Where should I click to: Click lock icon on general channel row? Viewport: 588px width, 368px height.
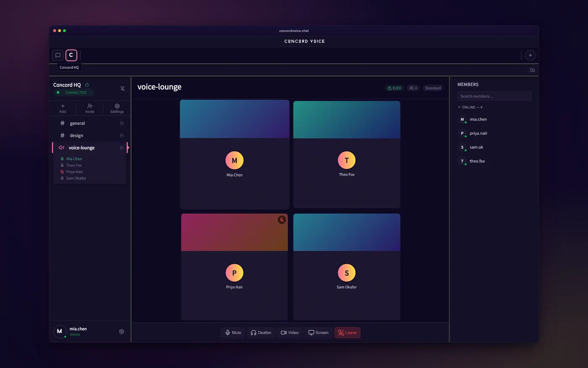[121, 123]
